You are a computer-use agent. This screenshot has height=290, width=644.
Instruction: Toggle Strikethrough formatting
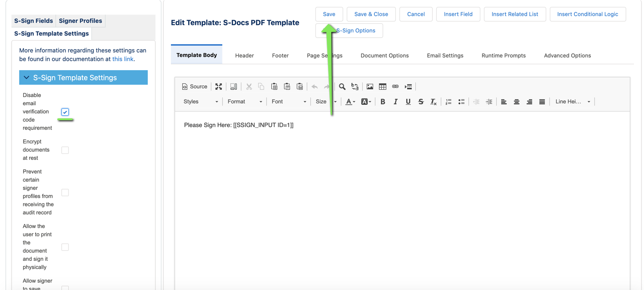point(421,102)
